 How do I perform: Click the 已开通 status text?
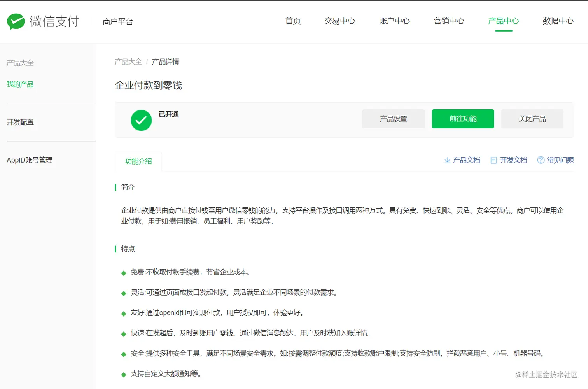coord(169,114)
